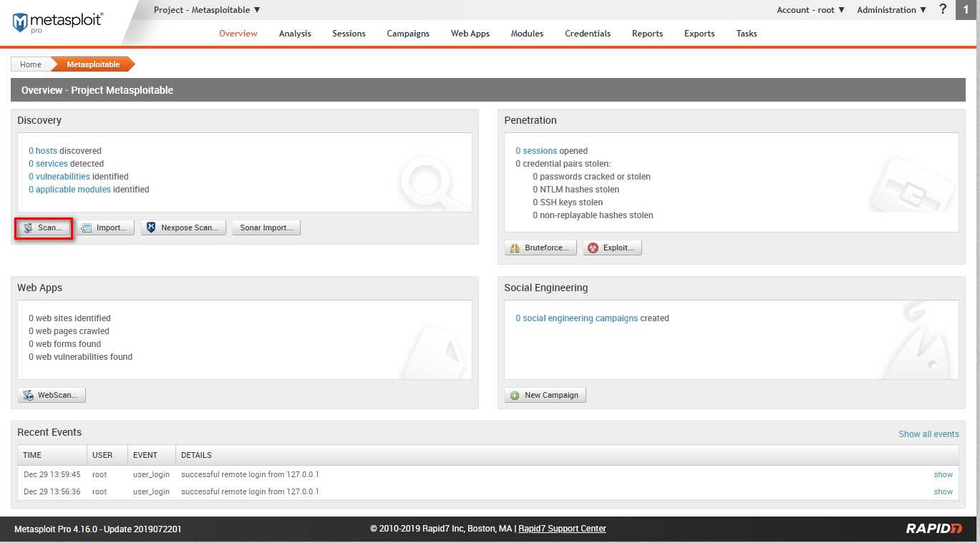The image size is (980, 543).
Task: Launch the Nexpose Scan button
Action: pyautogui.click(x=183, y=228)
